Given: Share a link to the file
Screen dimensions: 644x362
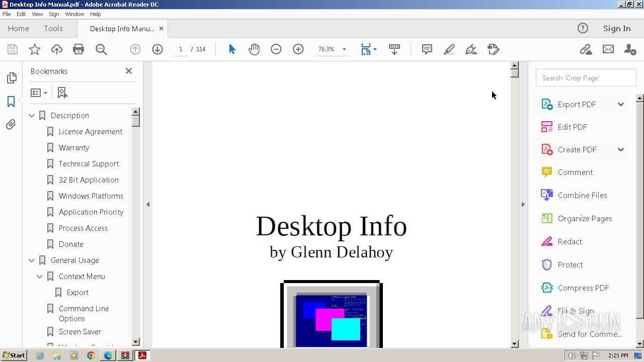Looking at the screenshot, I should tap(586, 49).
